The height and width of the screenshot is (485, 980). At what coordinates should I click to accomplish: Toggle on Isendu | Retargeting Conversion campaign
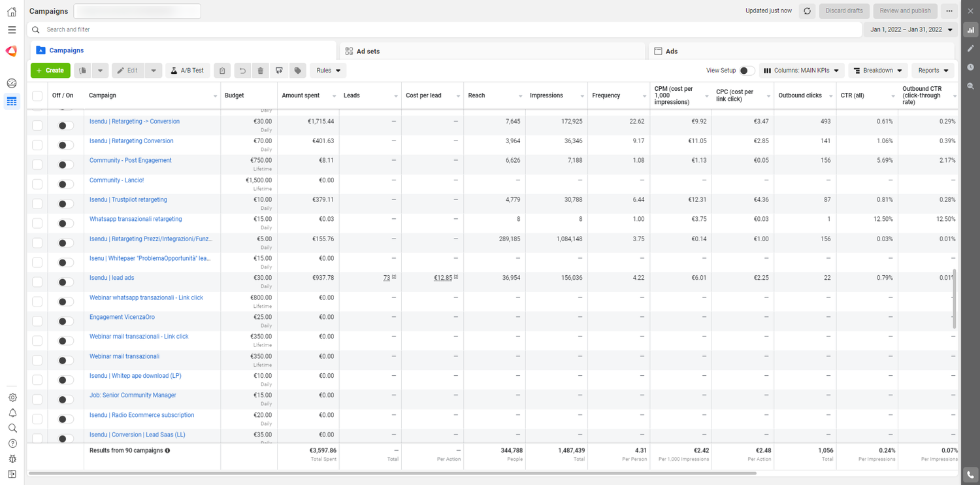65,145
